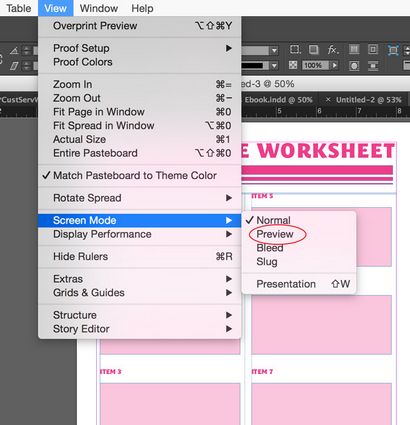Switch to the Untitled-2 document tab

click(368, 100)
